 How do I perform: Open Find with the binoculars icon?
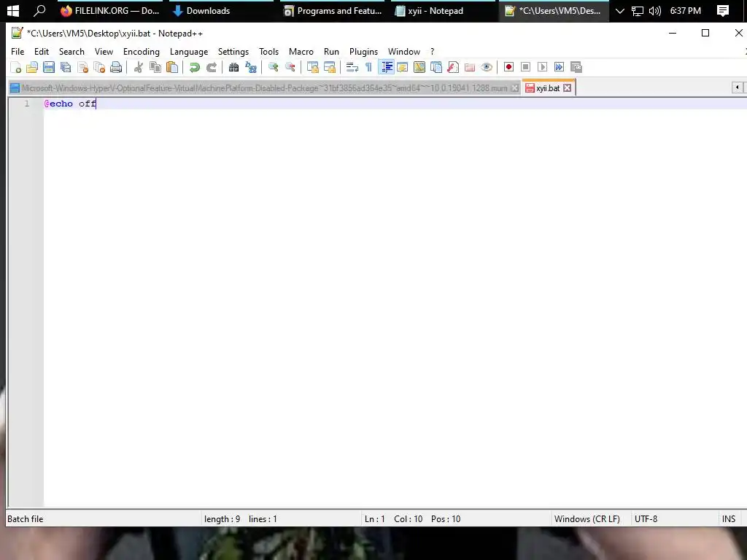pyautogui.click(x=233, y=67)
